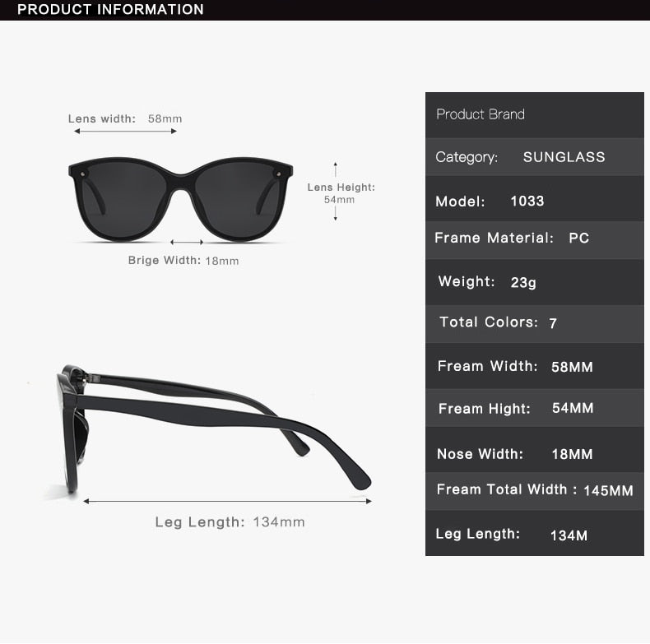This screenshot has height=644, width=650.
Task: Select the Fream Total Width 145MM row
Action: pos(534,491)
